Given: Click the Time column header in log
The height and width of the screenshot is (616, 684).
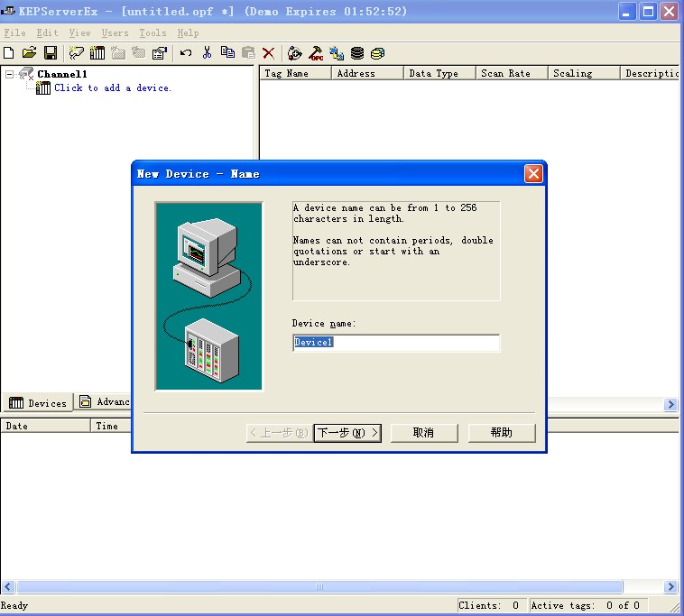Looking at the screenshot, I should point(111,426).
